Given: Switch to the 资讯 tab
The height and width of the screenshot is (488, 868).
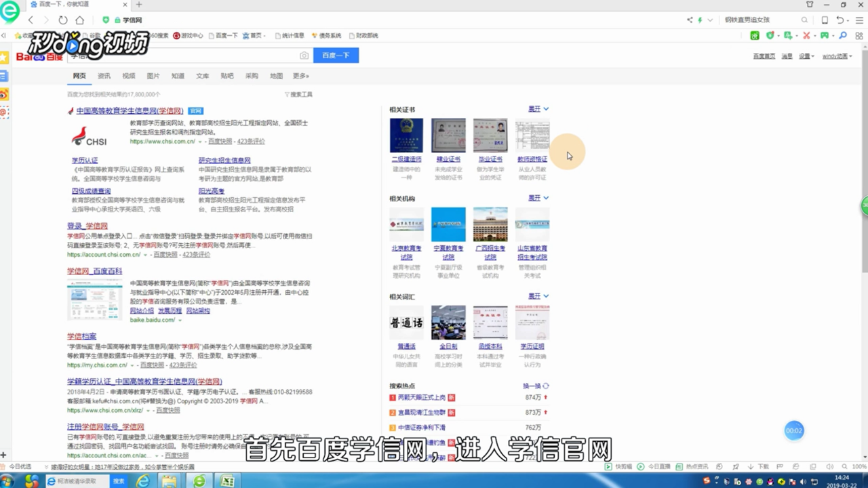Looking at the screenshot, I should [x=104, y=76].
